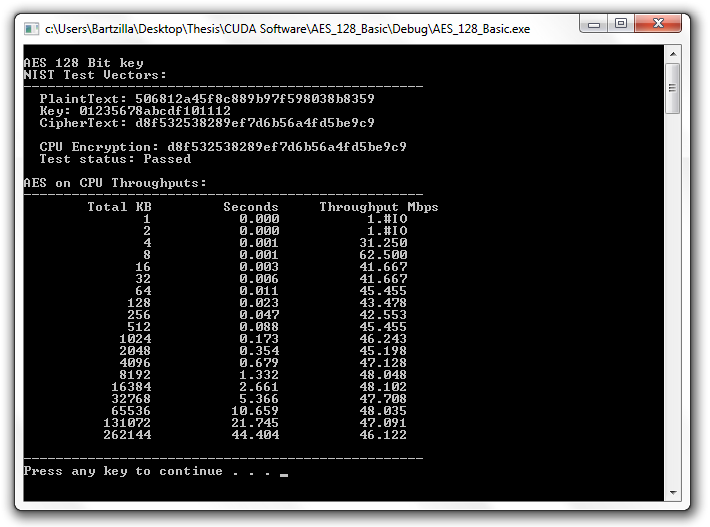The width and height of the screenshot is (710, 527).
Task: Click Total KB value 131072
Action: 127,423
